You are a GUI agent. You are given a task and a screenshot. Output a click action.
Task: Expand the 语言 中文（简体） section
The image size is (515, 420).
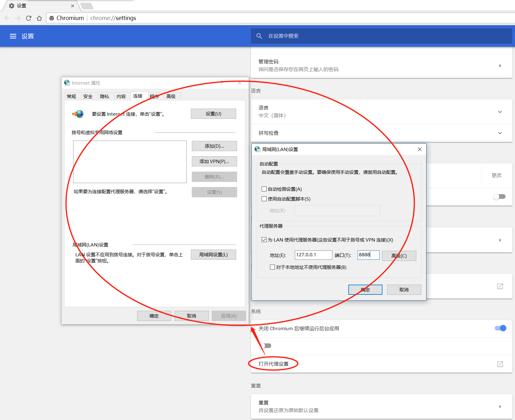(500, 112)
